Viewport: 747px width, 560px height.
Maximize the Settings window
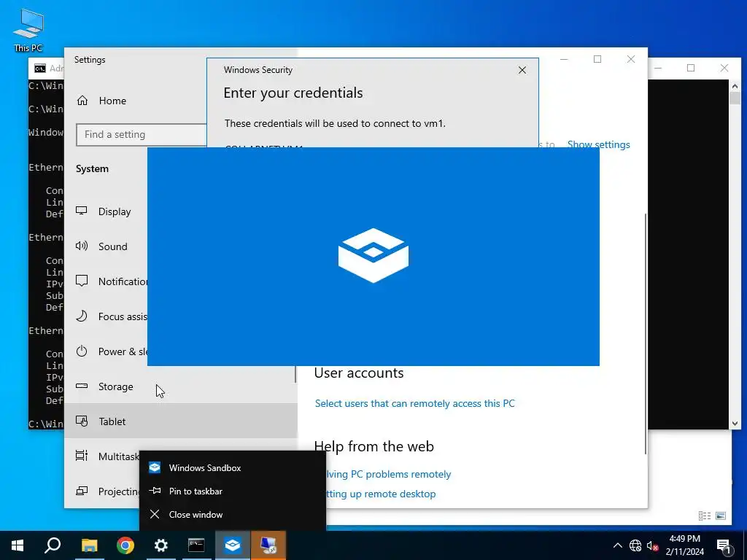[597, 59]
